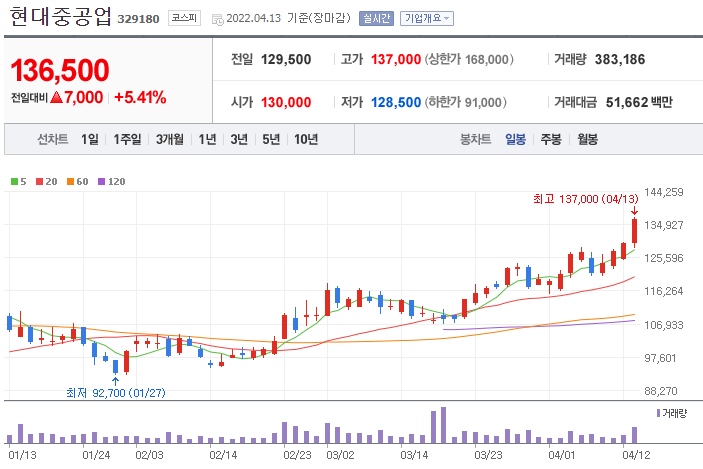Click the 봉차트 candle chart label
The height and width of the screenshot is (469, 703).
[x=476, y=139]
